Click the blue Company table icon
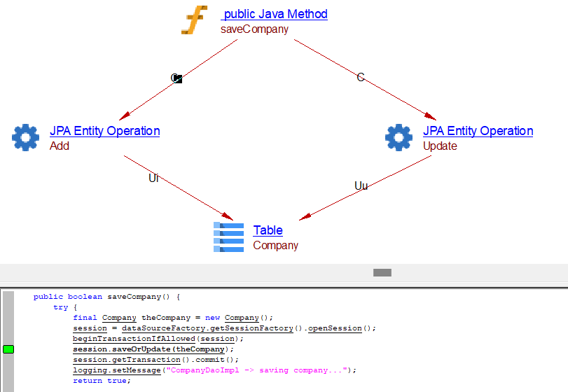568x392 pixels. pos(229,237)
